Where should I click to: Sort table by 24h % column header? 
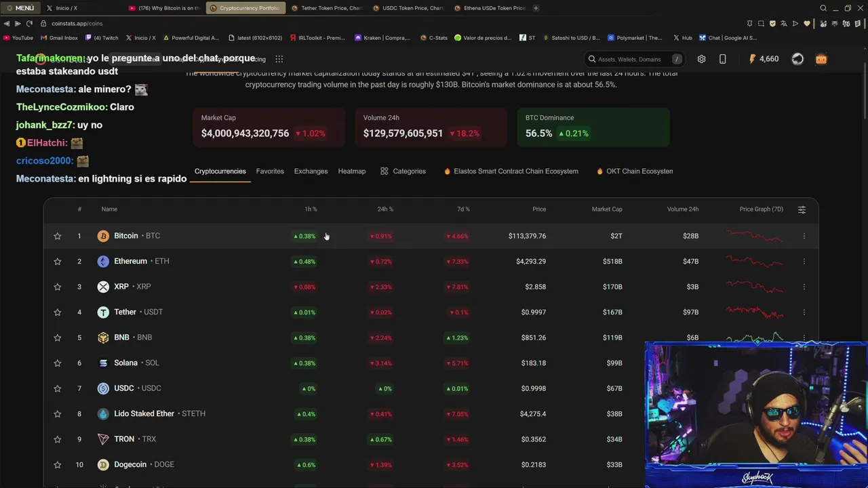point(385,209)
